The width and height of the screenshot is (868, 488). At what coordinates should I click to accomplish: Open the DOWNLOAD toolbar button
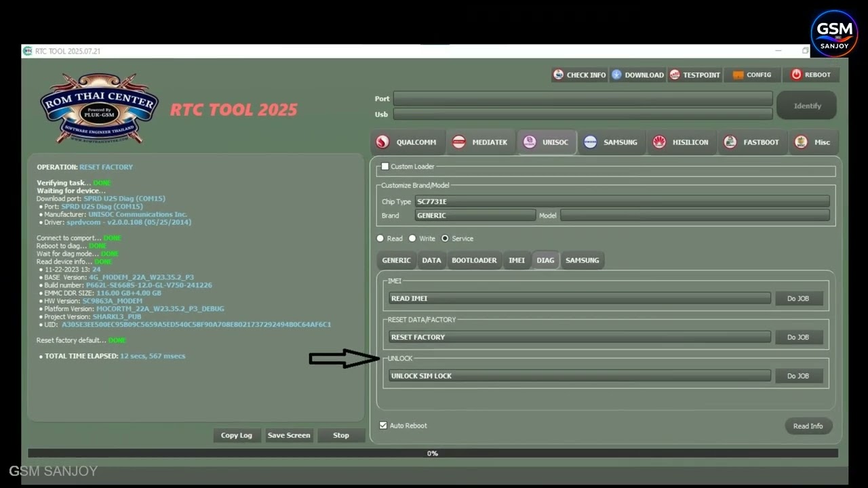(x=637, y=75)
